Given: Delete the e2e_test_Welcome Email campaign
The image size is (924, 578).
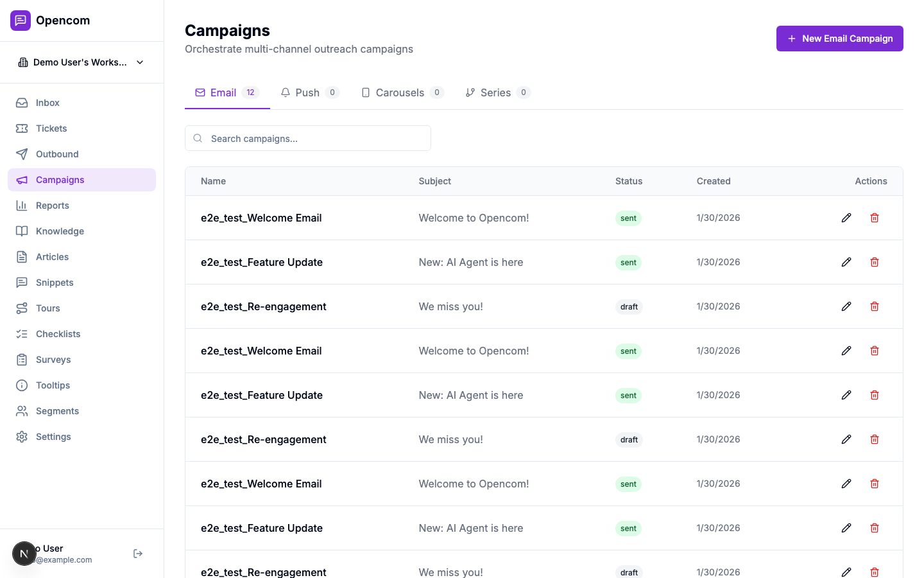Looking at the screenshot, I should pyautogui.click(x=874, y=218).
